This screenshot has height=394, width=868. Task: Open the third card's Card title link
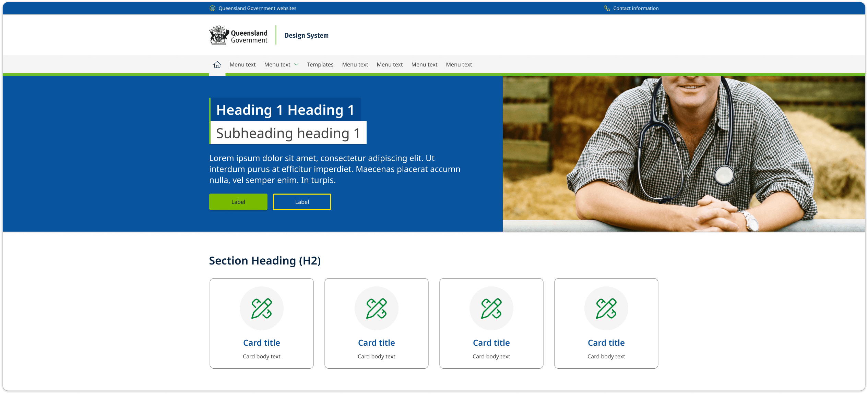(491, 343)
